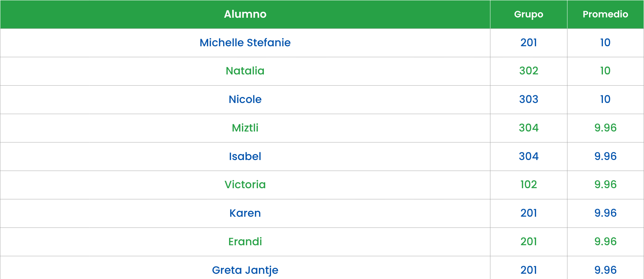The image size is (644, 279).
Task: Click the Grupo column header
Action: point(528,14)
